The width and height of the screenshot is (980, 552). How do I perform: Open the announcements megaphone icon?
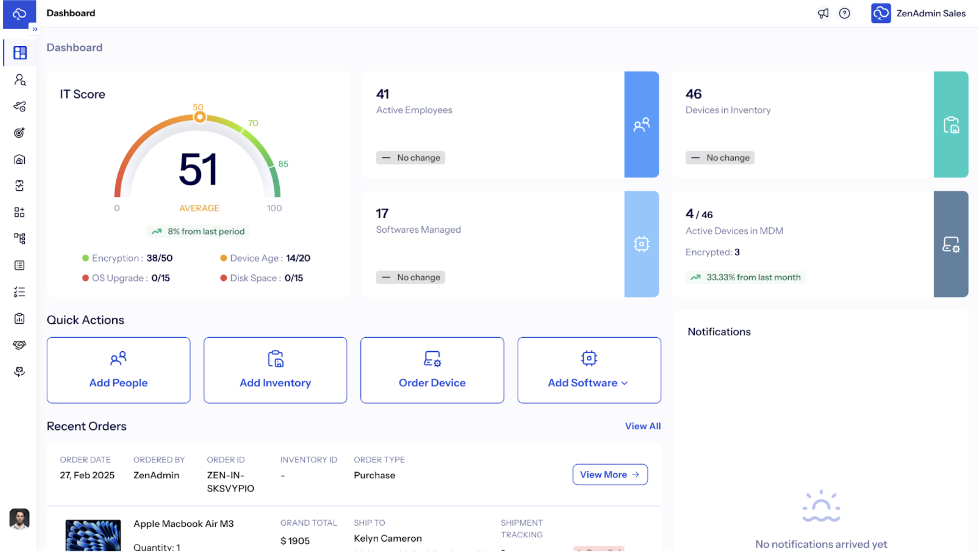823,13
